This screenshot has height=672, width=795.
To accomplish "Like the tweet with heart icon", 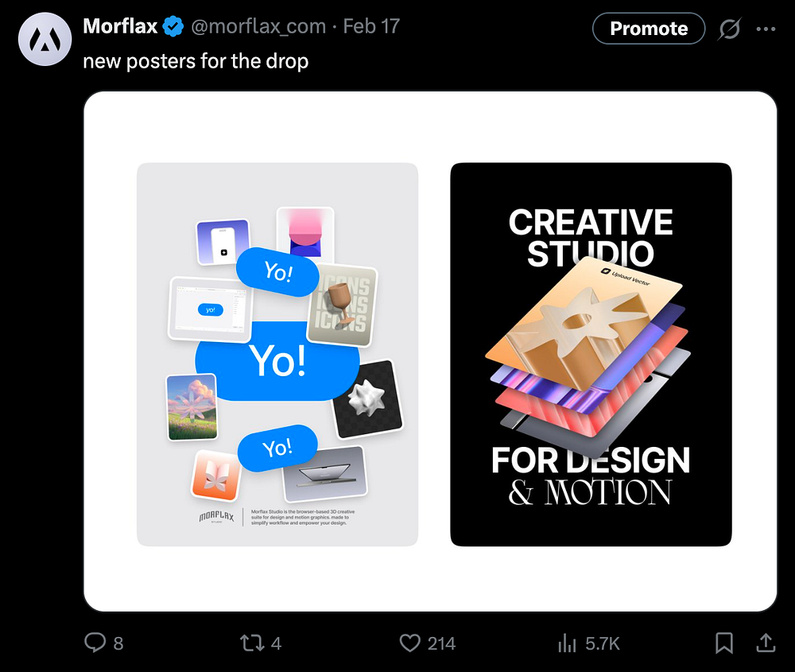I will [409, 643].
